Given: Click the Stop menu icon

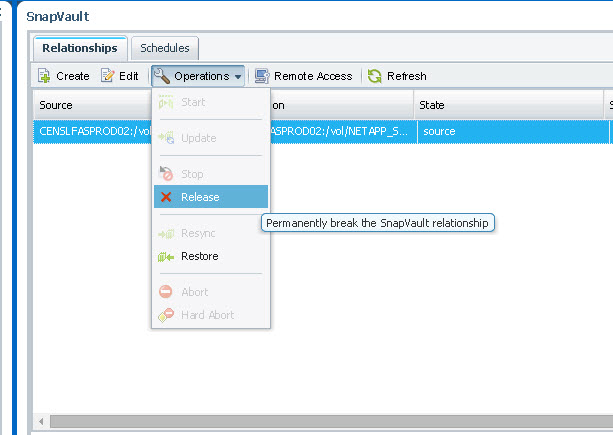Looking at the screenshot, I should point(166,174).
